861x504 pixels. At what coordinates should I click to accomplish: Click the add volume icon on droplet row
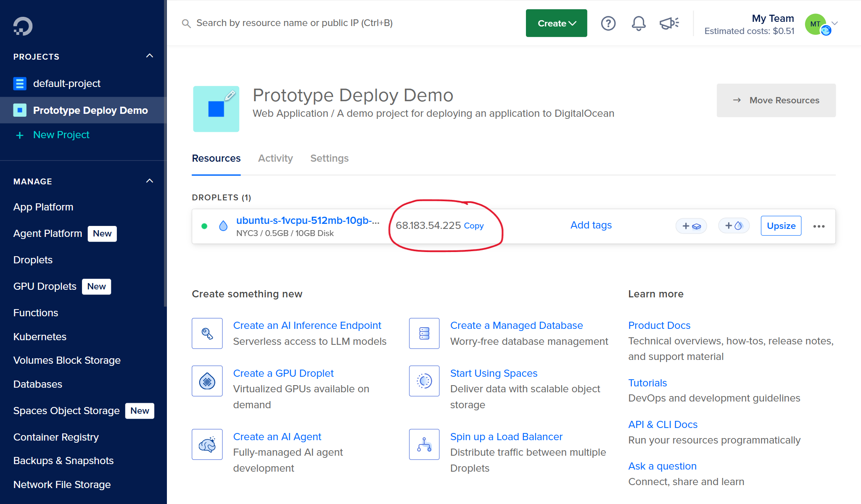691,226
